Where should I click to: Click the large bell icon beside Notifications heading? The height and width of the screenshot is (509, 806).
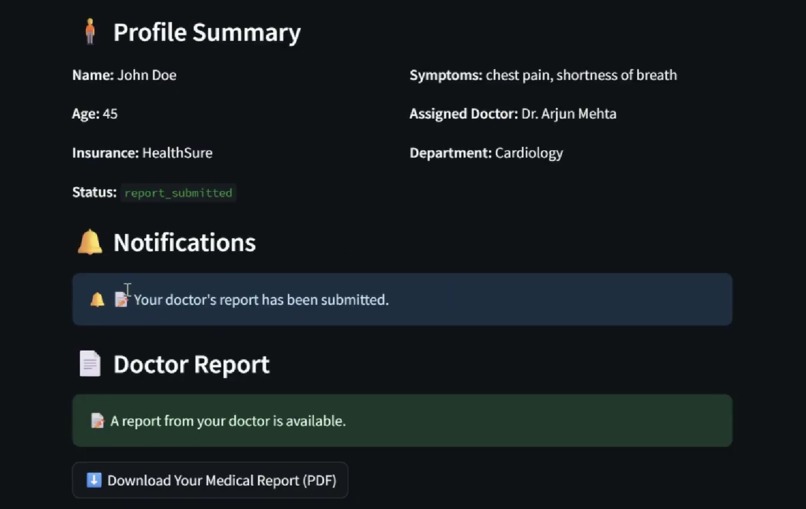point(90,242)
